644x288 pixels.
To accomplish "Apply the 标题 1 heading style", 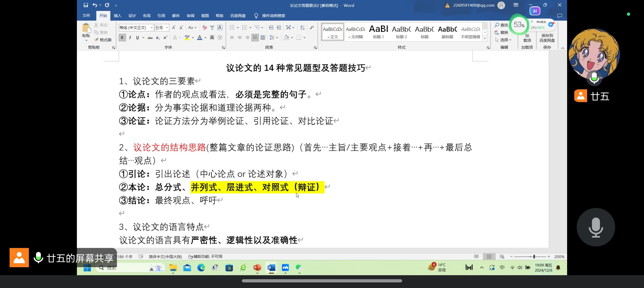I will click(378, 32).
